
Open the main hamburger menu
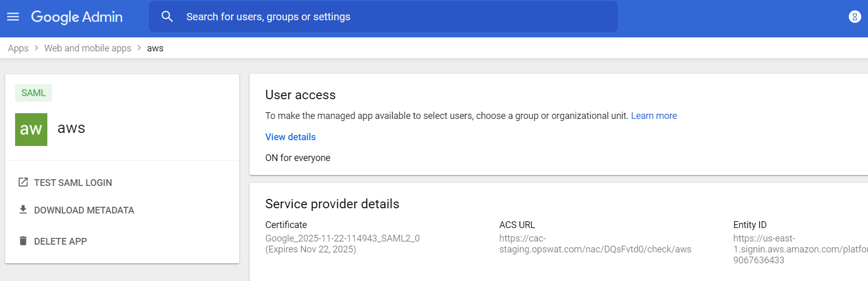[13, 17]
